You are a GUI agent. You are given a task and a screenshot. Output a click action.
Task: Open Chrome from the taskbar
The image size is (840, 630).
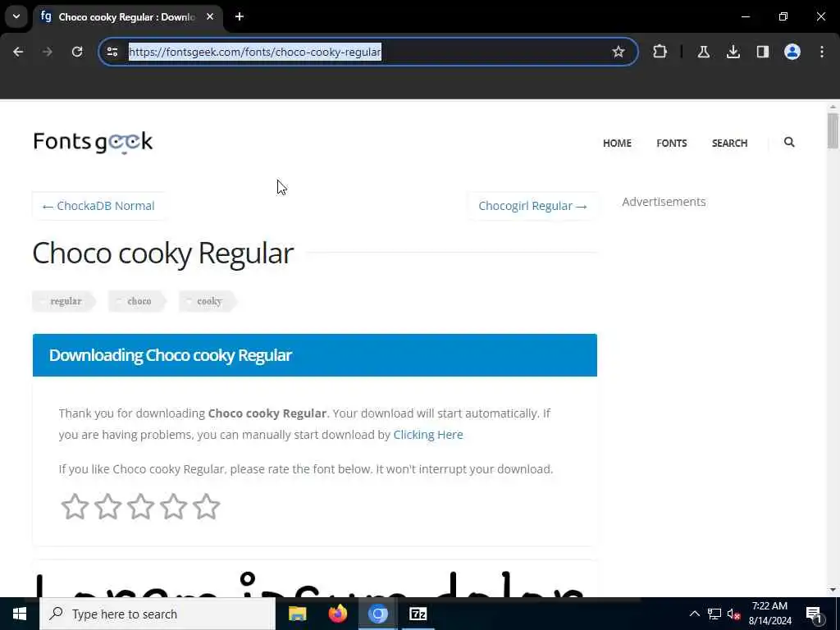tap(377, 614)
